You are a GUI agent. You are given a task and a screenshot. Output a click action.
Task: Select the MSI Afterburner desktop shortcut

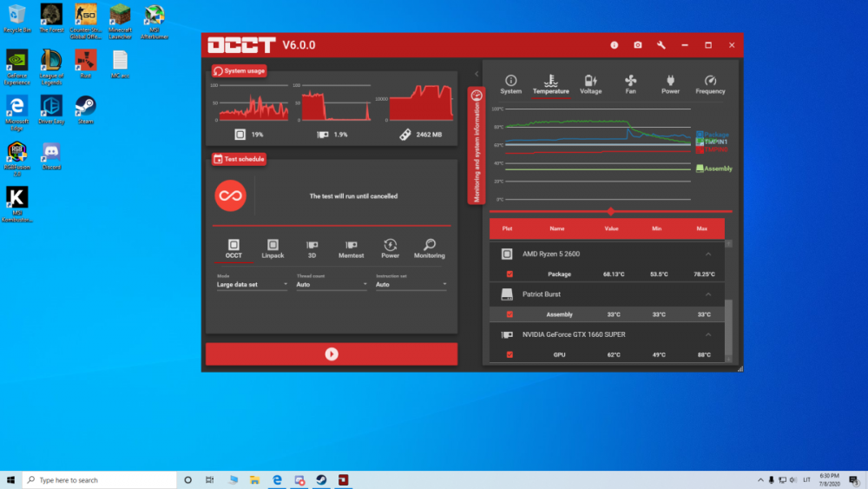point(155,23)
